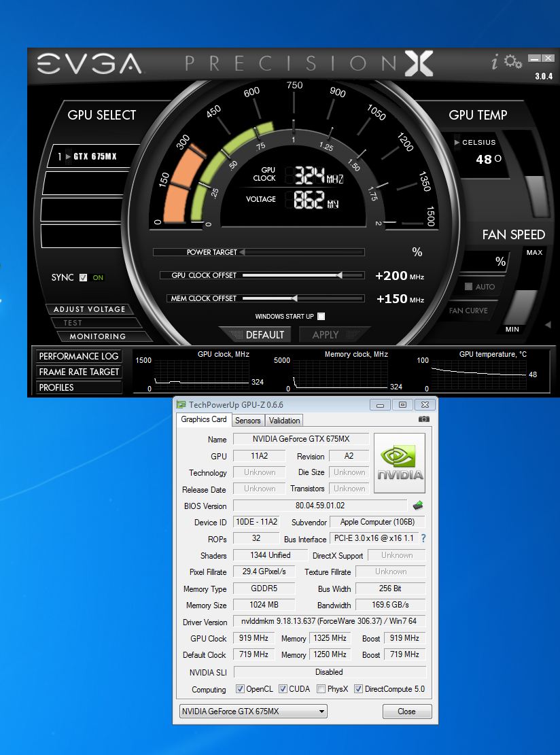Enable the Windows Start Up checkbox
The image size is (560, 755).
[x=321, y=317]
